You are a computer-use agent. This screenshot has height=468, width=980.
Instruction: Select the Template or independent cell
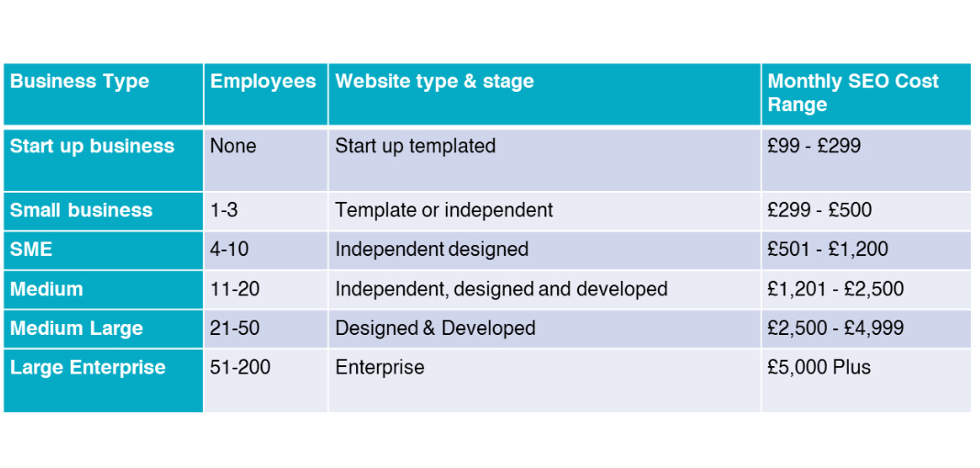click(x=444, y=210)
